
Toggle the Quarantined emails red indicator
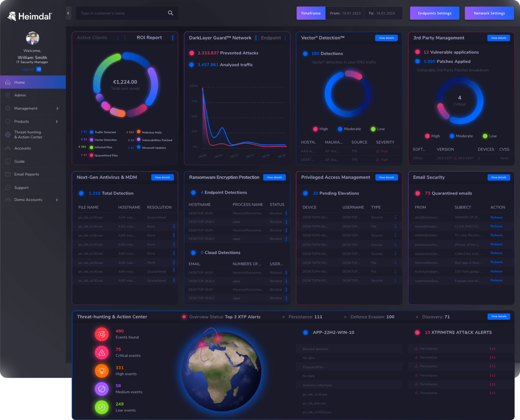pos(417,193)
